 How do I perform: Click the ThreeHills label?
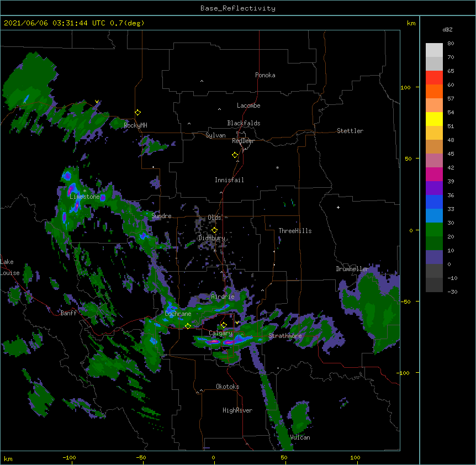[x=295, y=231]
